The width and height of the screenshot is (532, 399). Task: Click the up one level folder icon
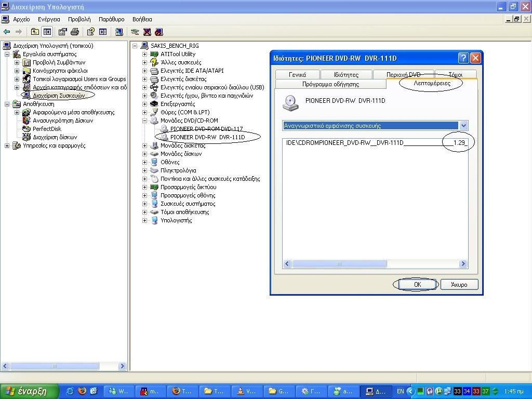(34, 32)
